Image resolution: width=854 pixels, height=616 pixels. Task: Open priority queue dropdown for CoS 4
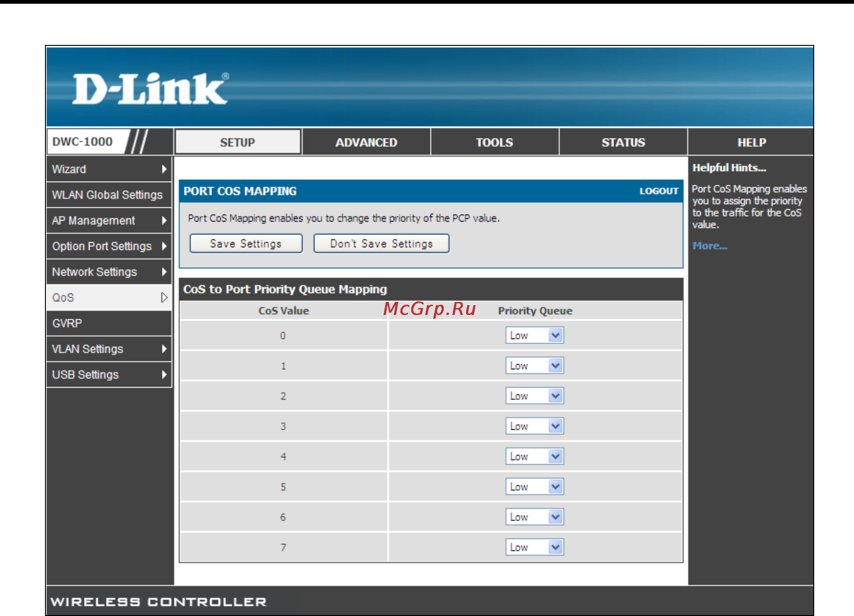point(535,456)
